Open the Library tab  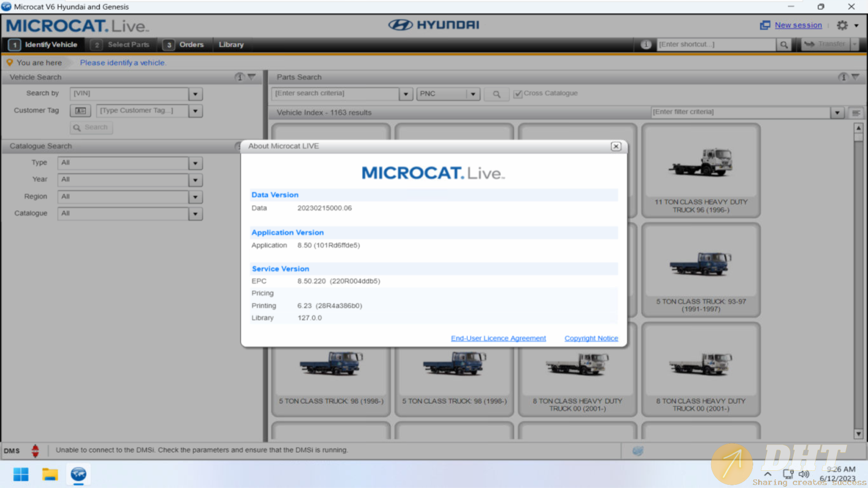click(231, 44)
